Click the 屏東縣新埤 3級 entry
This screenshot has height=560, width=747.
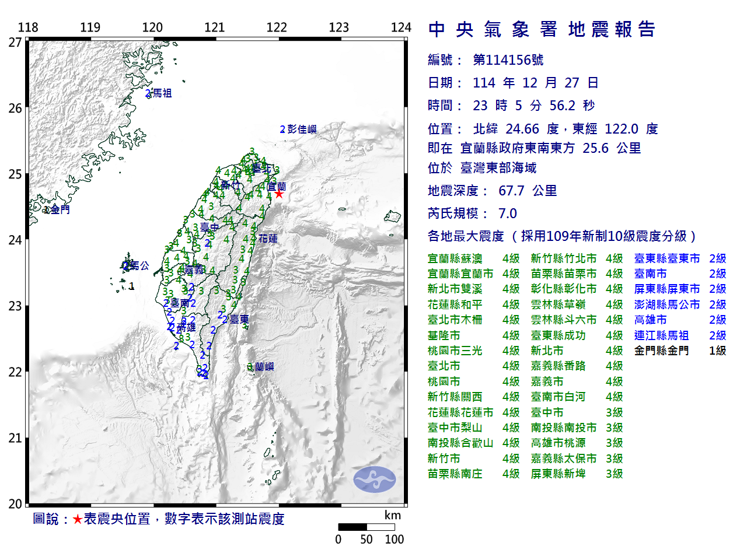[577, 474]
